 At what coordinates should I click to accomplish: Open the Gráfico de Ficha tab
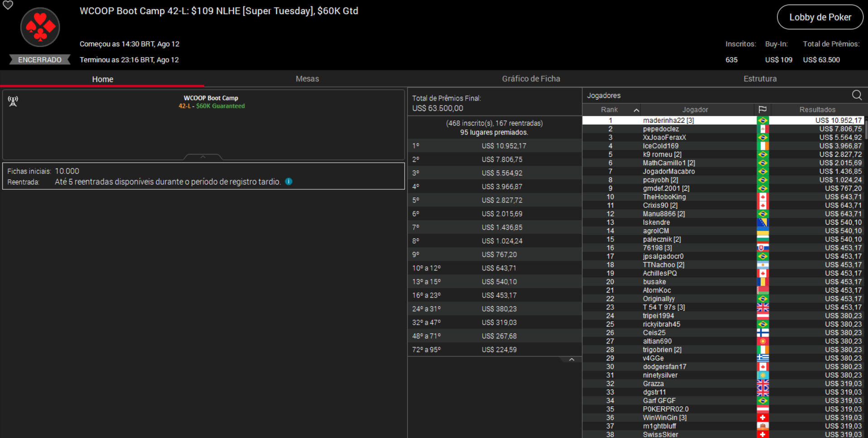click(x=531, y=79)
